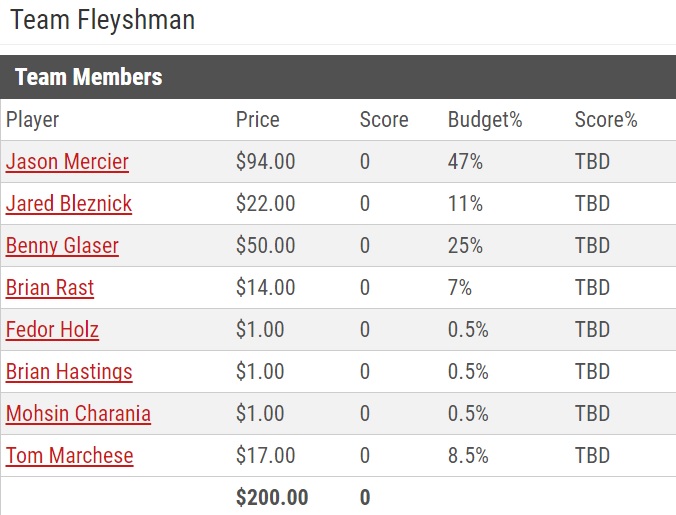This screenshot has width=676, height=515.
Task: Open Jason Mercier player link
Action: (x=67, y=162)
